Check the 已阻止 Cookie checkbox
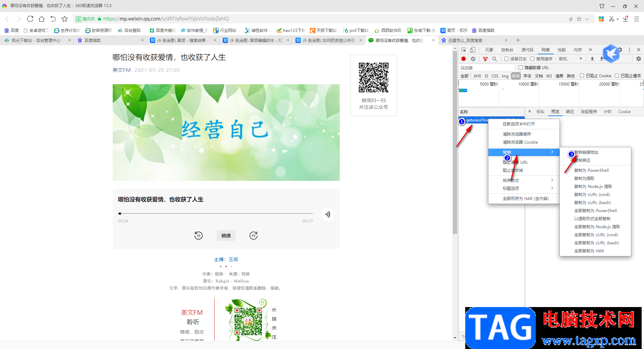The height and width of the screenshot is (349, 644). click(x=582, y=76)
